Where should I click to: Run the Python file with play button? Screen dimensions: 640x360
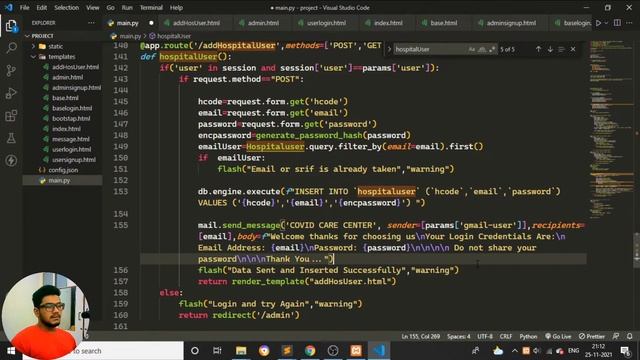click(x=598, y=23)
